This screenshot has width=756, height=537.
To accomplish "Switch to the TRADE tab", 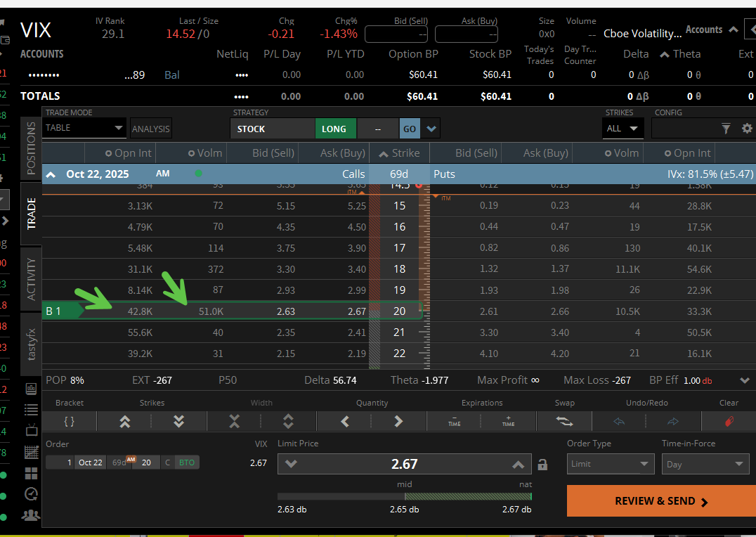I will [32, 214].
